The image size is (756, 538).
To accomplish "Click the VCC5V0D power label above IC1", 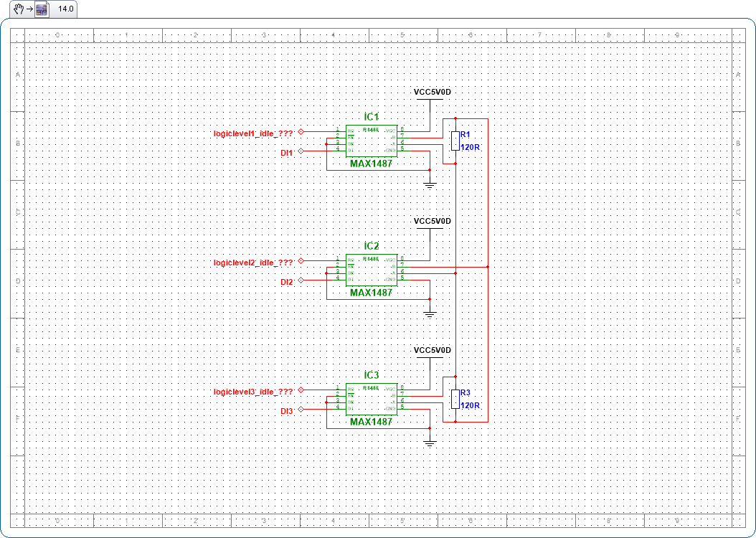I will tap(432, 92).
